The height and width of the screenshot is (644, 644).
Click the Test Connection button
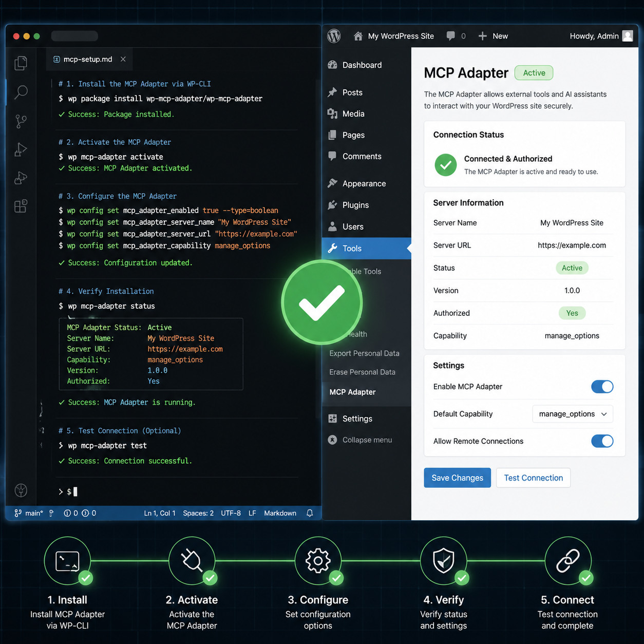coord(533,478)
